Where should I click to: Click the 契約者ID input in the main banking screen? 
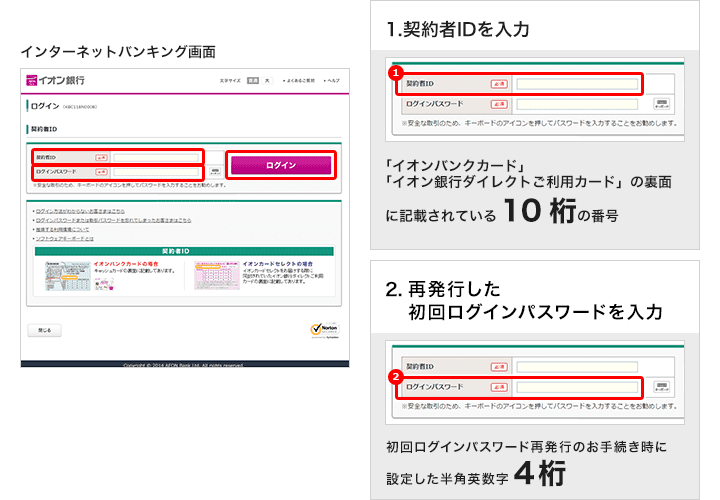156,157
